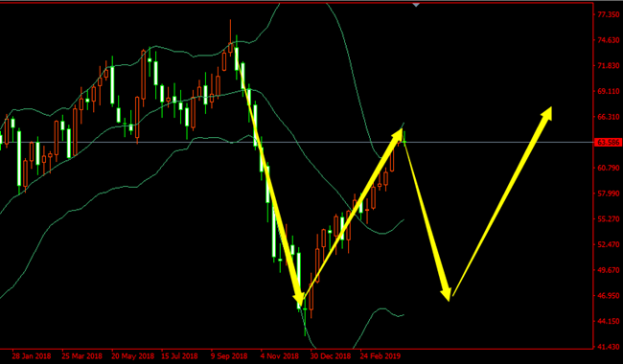Click the 69.110 price level on scale
The image size is (623, 364).
pyautogui.click(x=609, y=91)
